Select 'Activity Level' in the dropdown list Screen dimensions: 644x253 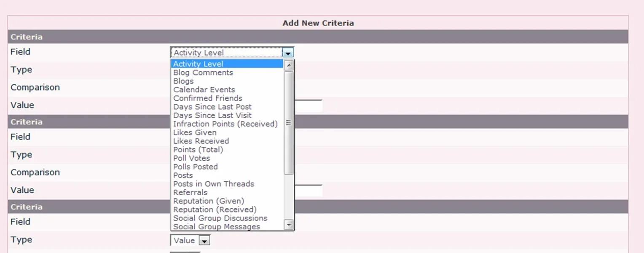tap(227, 64)
